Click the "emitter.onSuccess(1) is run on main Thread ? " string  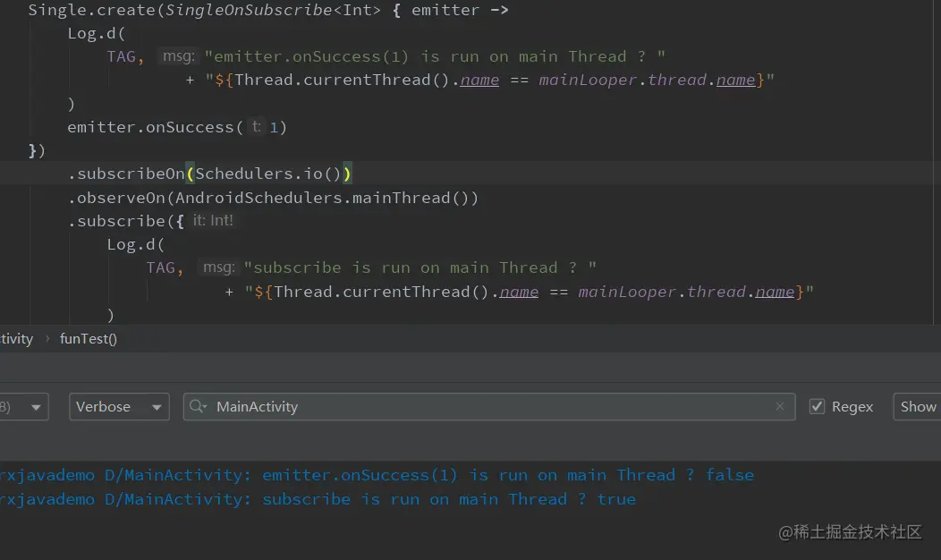[435, 56]
